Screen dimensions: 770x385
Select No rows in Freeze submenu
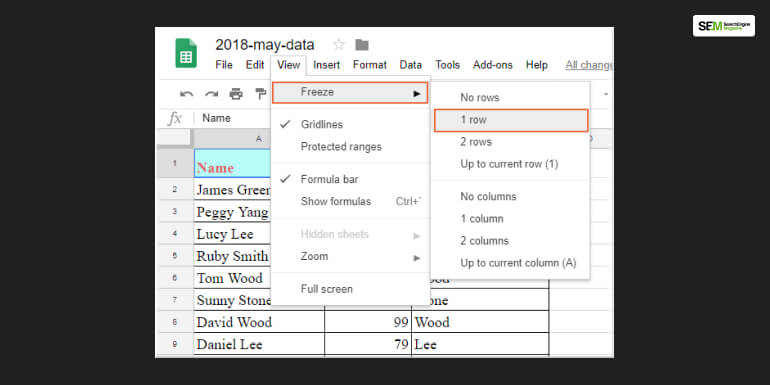511,98
